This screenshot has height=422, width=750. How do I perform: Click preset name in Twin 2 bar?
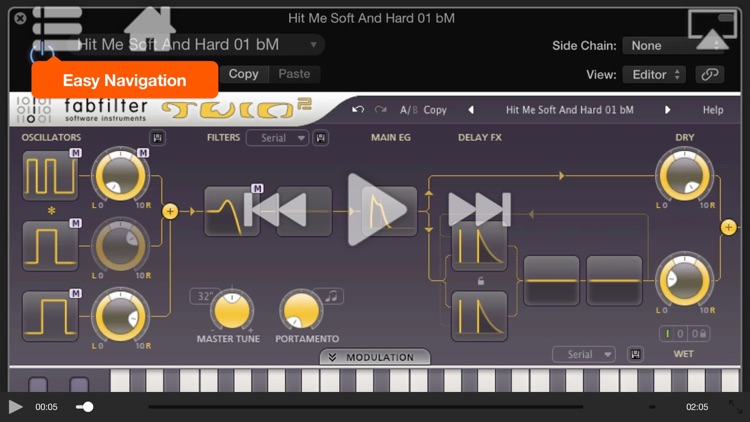tap(570, 110)
